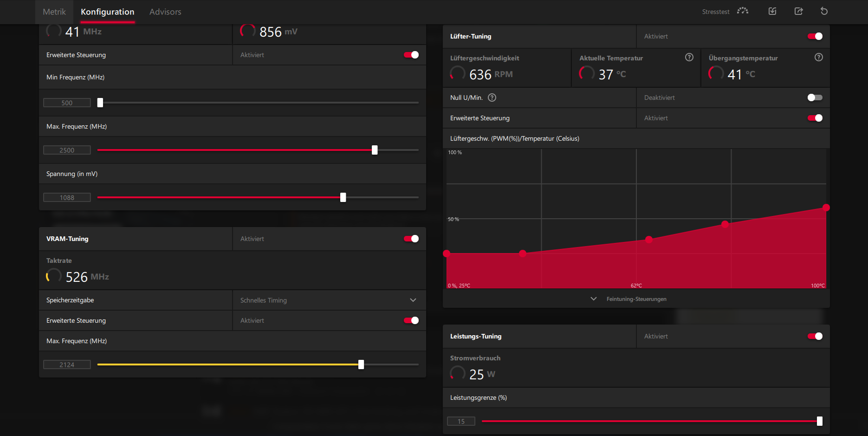
Task: Click the 'Lüftergeschwindigkeit' heading
Action: tap(485, 58)
